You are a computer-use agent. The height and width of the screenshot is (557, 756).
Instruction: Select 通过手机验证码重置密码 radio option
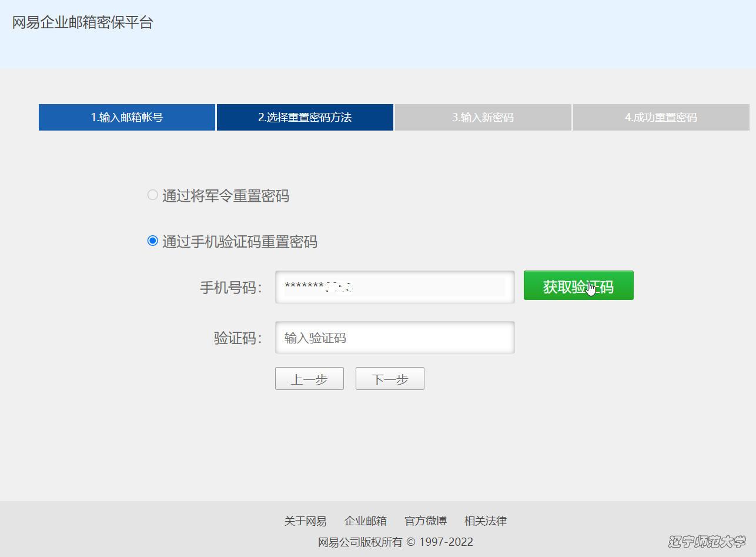point(152,241)
